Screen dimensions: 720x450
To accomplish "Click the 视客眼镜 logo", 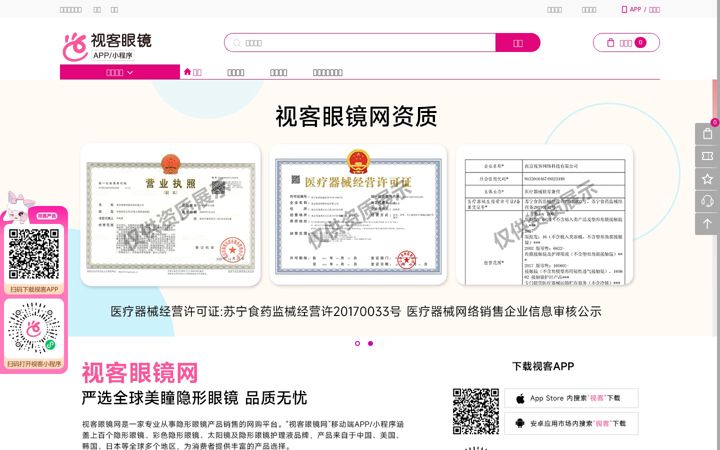I will [x=107, y=46].
